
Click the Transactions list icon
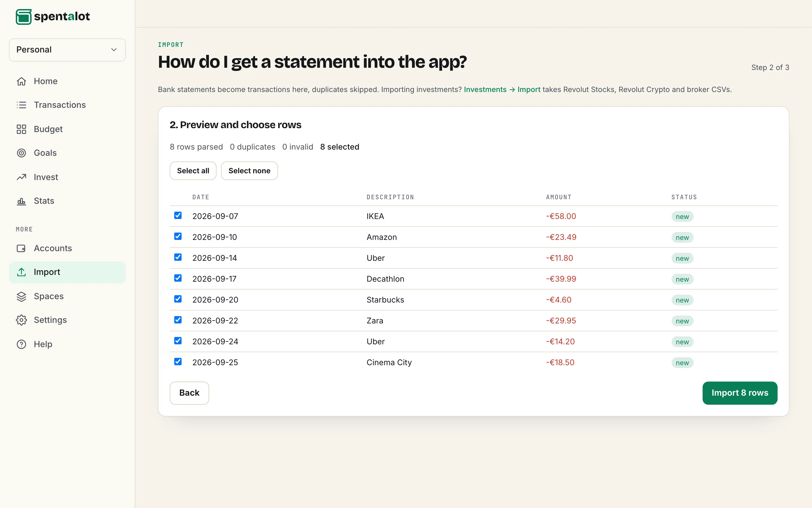(21, 105)
